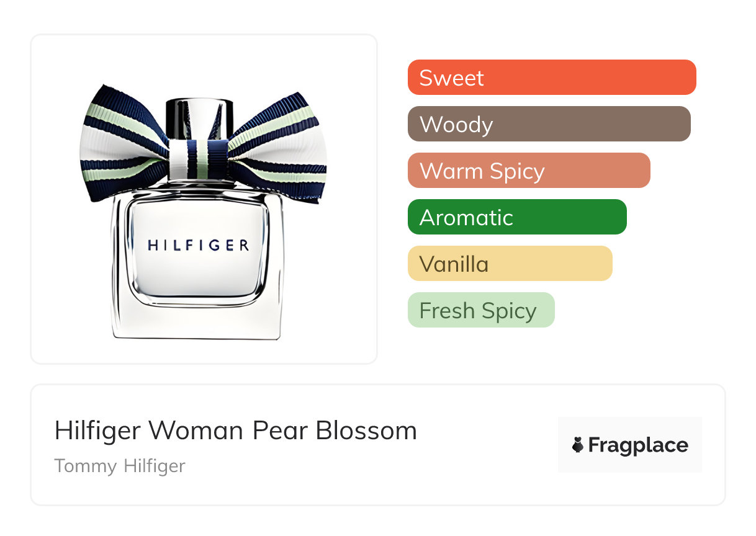Click the HILFIGER label on the bottle
This screenshot has width=756, height=536.
[199, 246]
